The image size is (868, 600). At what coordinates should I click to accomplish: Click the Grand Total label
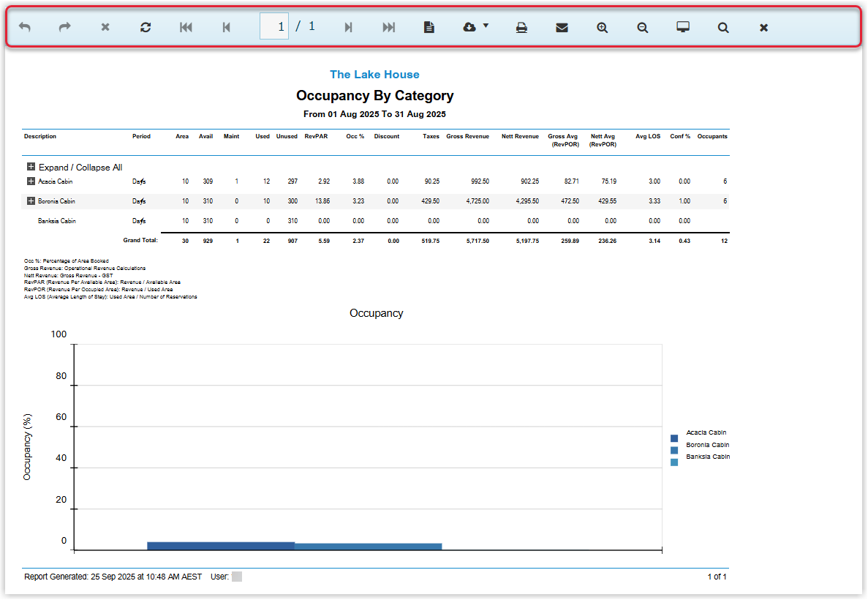(140, 241)
